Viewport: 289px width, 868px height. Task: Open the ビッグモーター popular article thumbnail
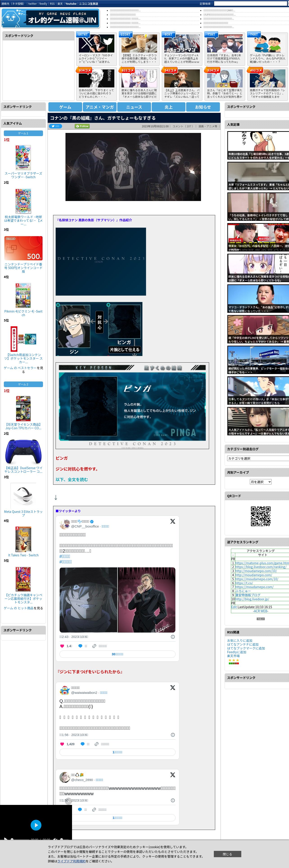(x=258, y=360)
